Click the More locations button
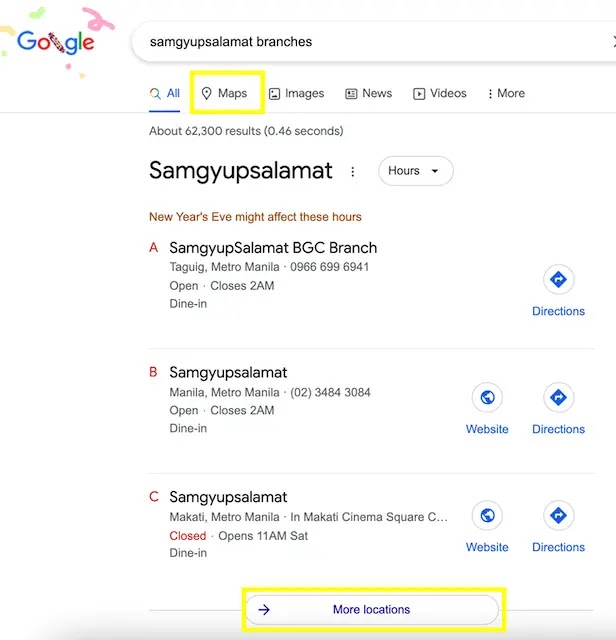The image size is (616, 640). click(372, 609)
